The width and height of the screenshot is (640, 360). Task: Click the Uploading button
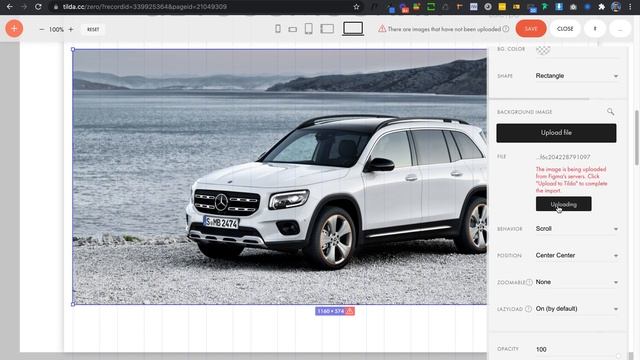[564, 204]
